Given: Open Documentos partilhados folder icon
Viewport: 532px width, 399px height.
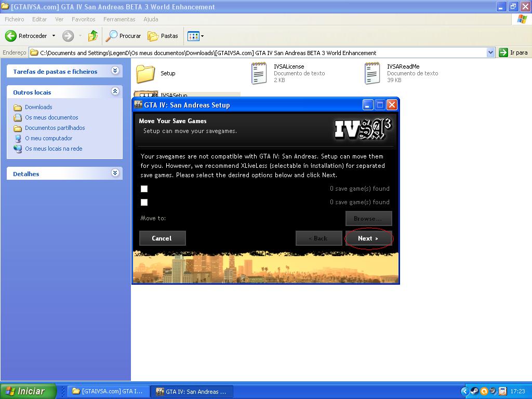Looking at the screenshot, I should click(x=18, y=128).
